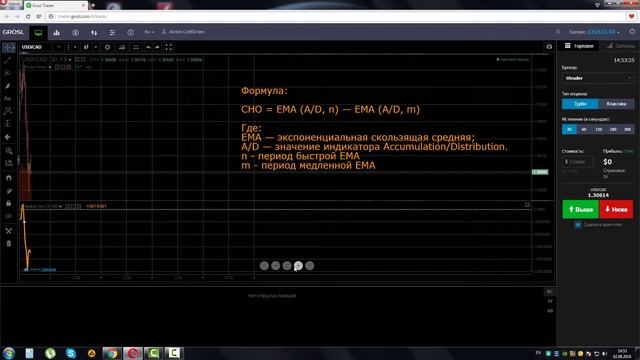
Task: Open the trading terminal monitor icon
Action: [38, 33]
